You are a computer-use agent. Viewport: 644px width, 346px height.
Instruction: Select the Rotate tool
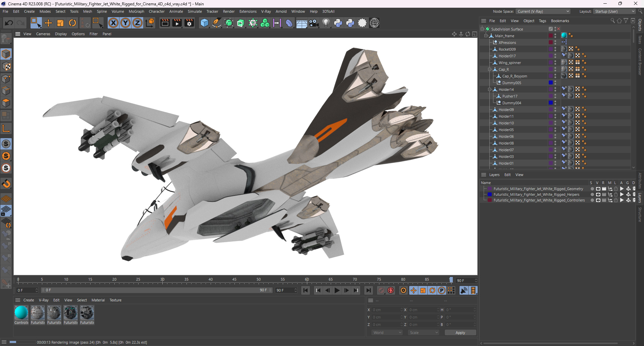(x=72, y=23)
